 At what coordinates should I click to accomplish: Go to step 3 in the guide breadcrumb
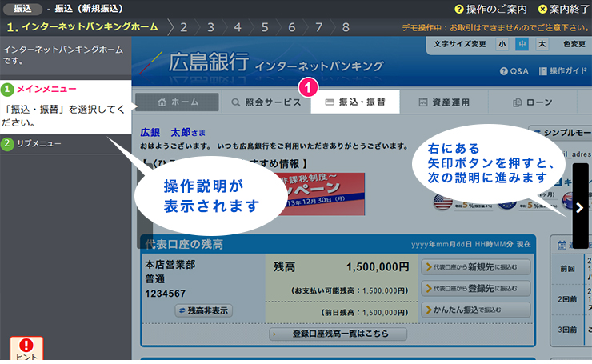tap(210, 27)
